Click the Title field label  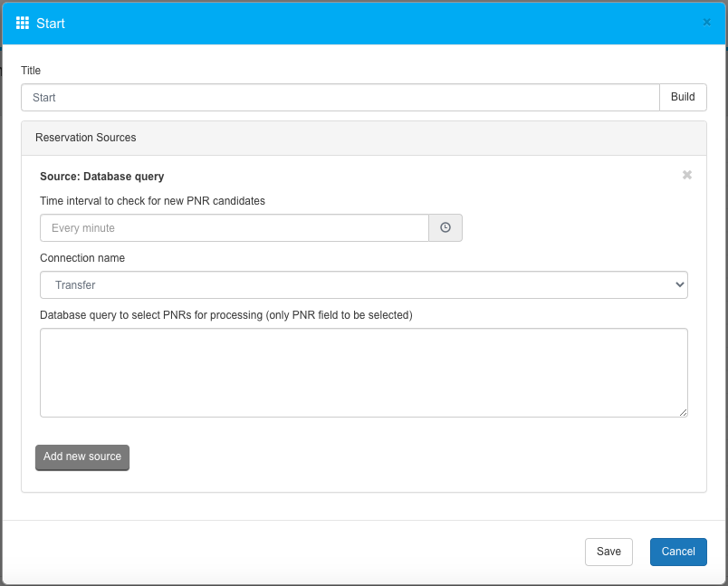point(31,71)
